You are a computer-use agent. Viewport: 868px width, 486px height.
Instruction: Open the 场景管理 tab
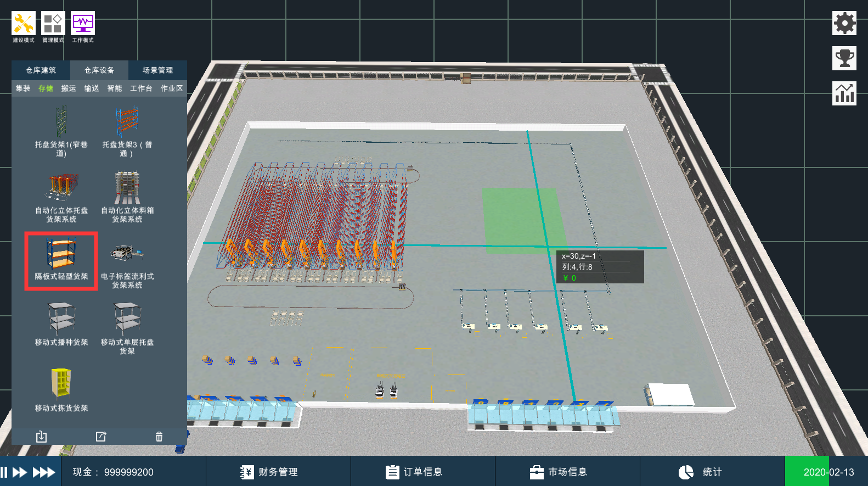click(x=157, y=70)
